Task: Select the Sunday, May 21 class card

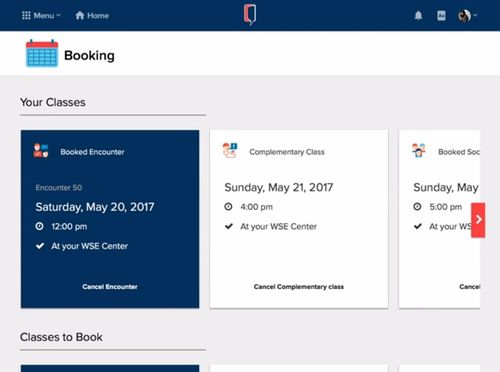Action: [x=299, y=219]
